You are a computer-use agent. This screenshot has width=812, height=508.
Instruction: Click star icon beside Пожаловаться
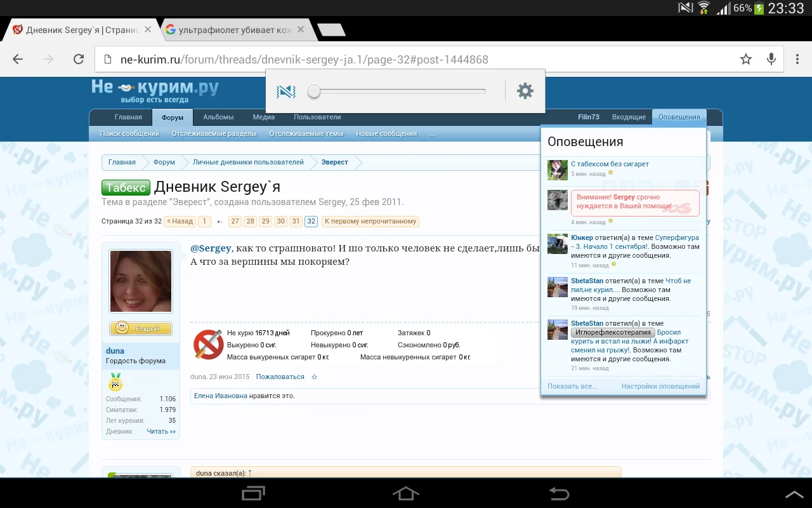[314, 377]
